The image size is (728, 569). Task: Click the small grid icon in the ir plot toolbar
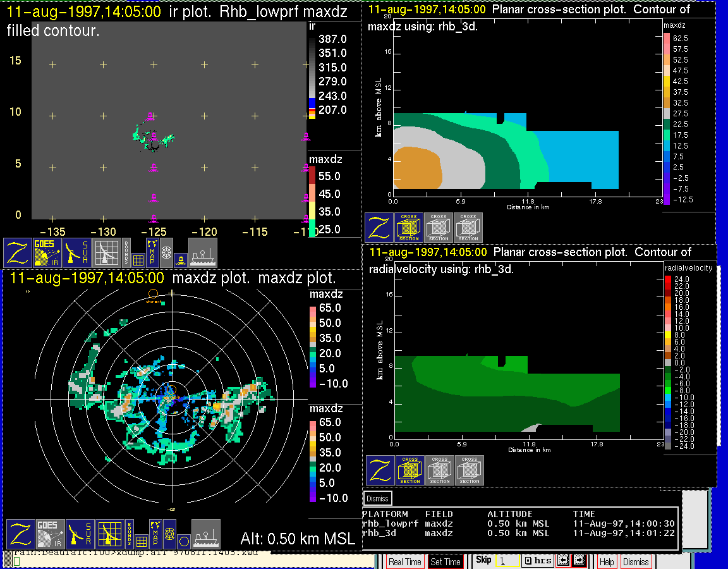(x=138, y=260)
